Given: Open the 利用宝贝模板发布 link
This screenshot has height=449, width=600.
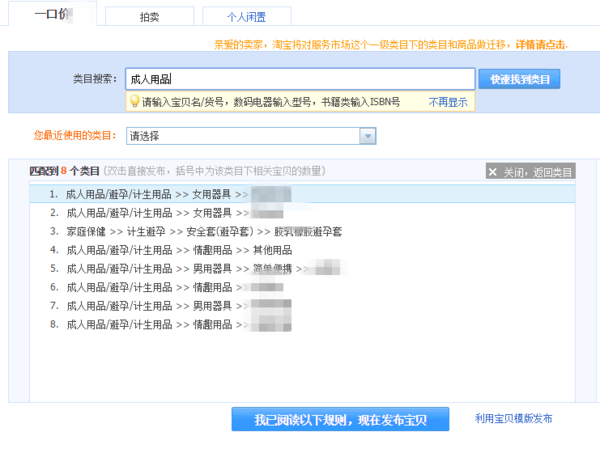Looking at the screenshot, I should coord(513,419).
